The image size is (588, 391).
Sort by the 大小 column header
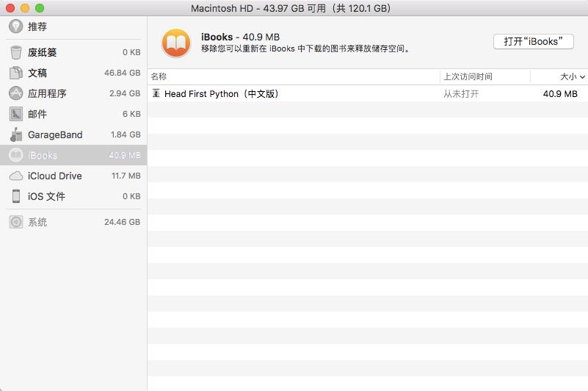point(567,76)
